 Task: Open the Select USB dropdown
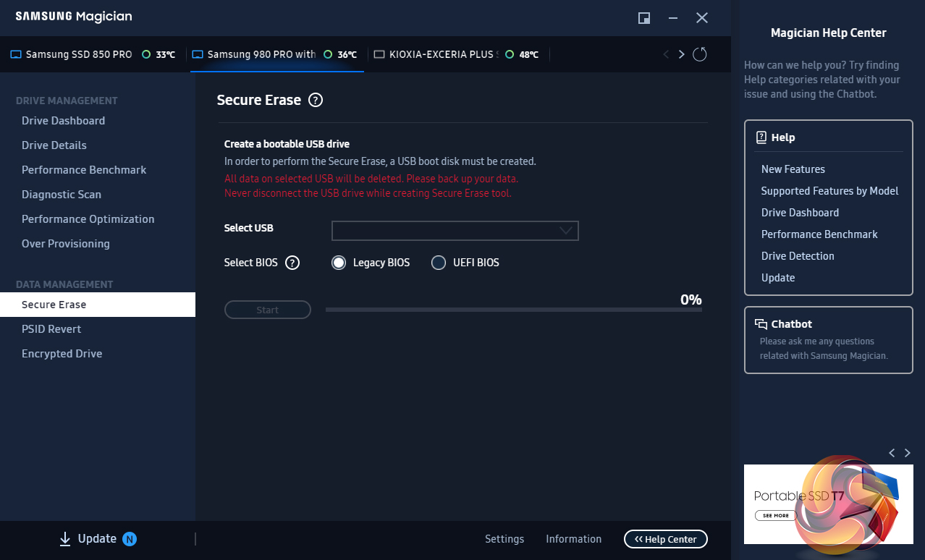pos(455,231)
